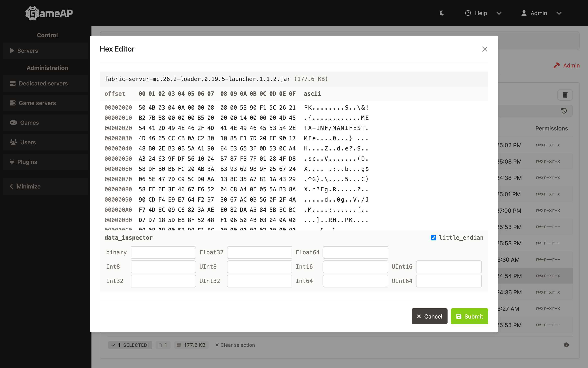Click the history clock icon
Image resolution: width=588 pixels, height=368 pixels.
[x=564, y=111]
